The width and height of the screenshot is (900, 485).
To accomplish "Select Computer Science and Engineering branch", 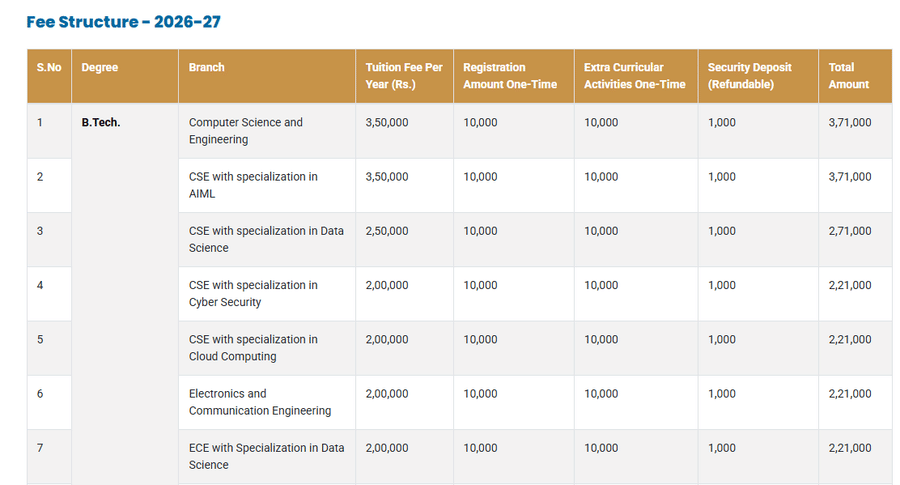I will tap(246, 131).
